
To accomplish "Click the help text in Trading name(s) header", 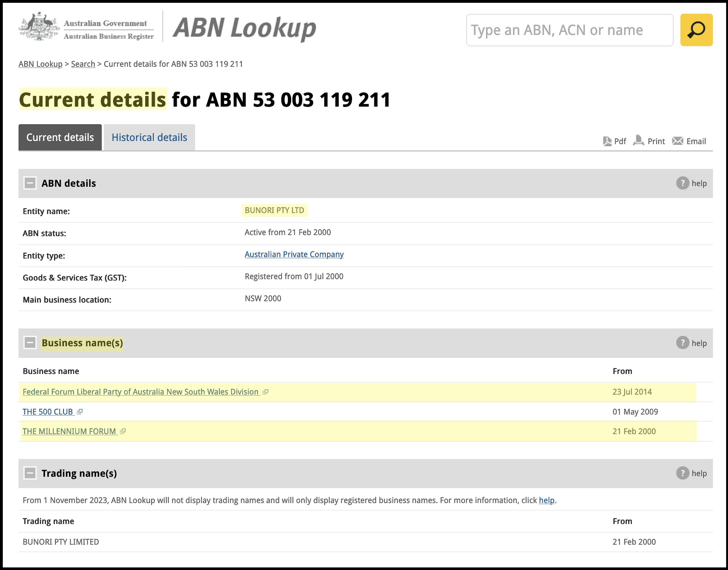I will point(699,473).
